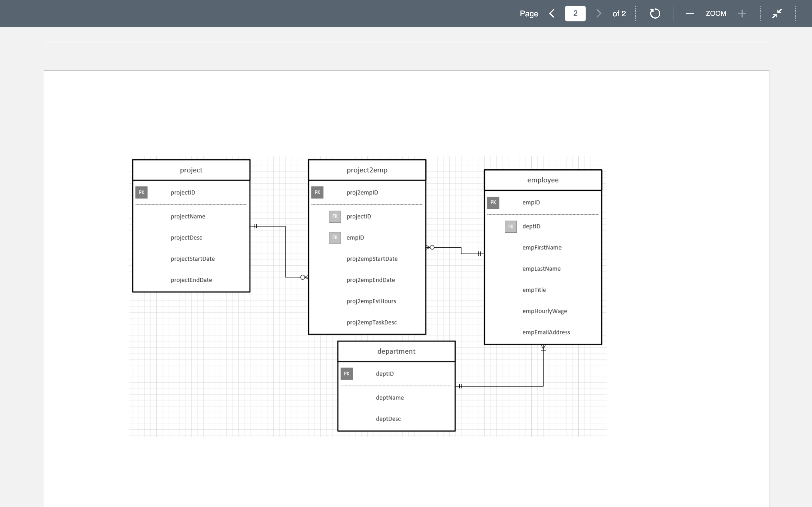Zoom out using the minus icon
Image resolution: width=812 pixels, height=507 pixels.
690,14
